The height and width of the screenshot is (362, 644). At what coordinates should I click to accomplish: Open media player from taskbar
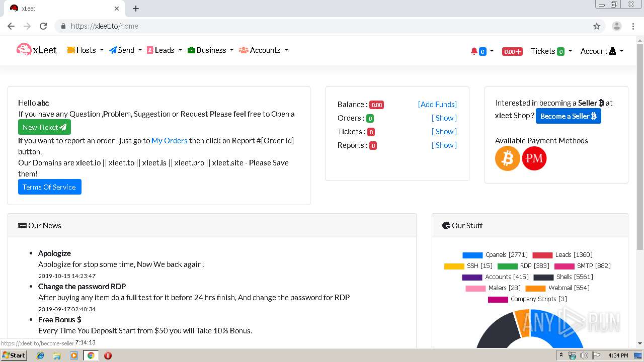74,355
